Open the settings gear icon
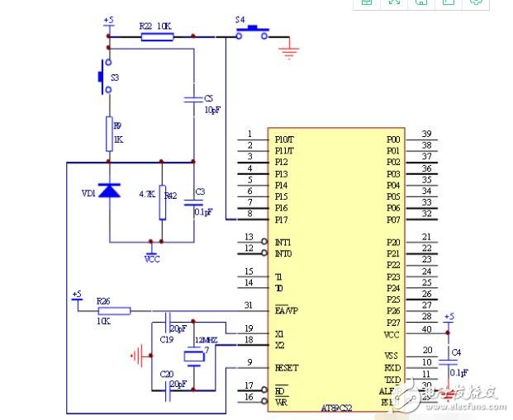 click(476, 2)
